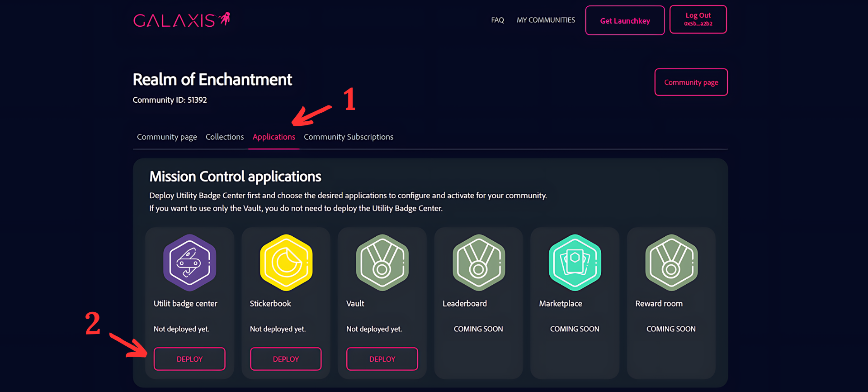Switch to the Community page tab
Screen dimensions: 868x392
point(167,137)
